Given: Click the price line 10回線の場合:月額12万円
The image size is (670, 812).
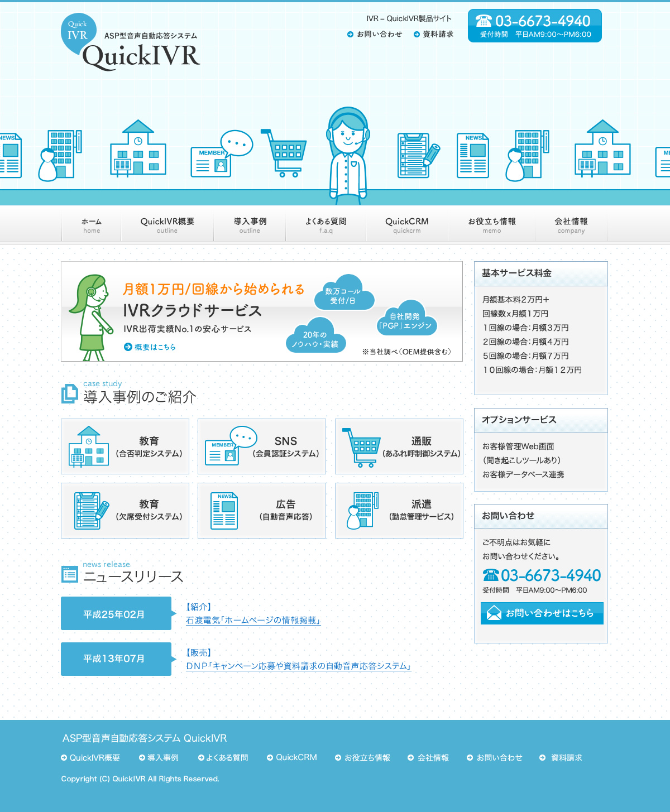Looking at the screenshot, I should [532, 370].
